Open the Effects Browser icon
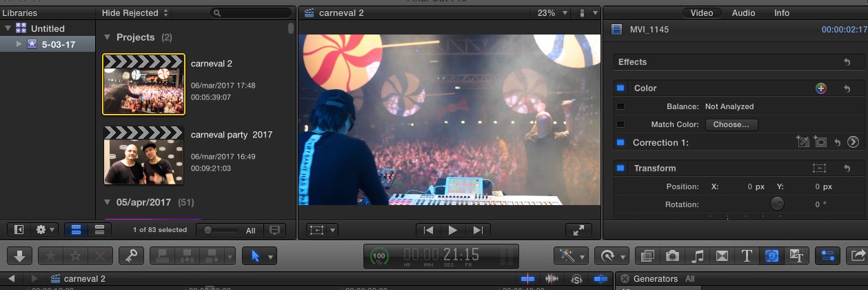Screen dimensions: 868x290 (647, 256)
